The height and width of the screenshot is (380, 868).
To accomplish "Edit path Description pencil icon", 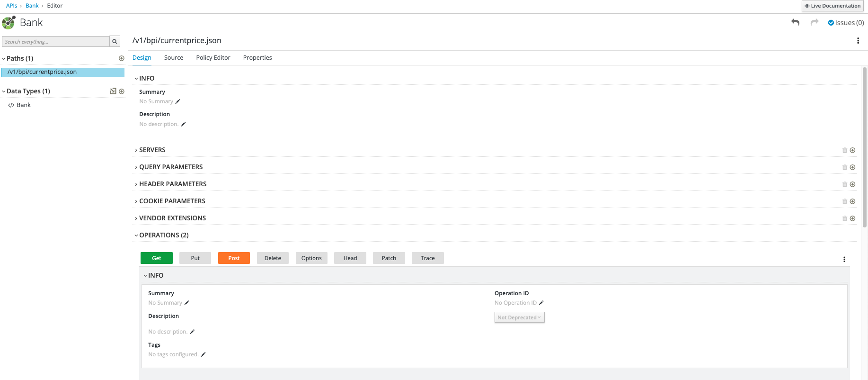I will click(183, 124).
